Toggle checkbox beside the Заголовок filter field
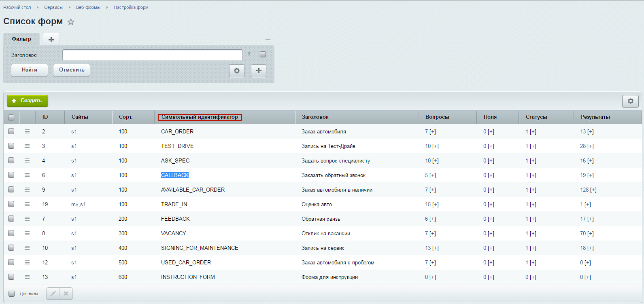 click(263, 55)
